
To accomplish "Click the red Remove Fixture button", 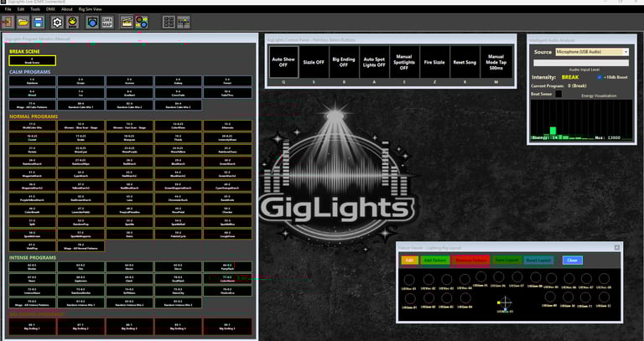I will tap(470, 261).
